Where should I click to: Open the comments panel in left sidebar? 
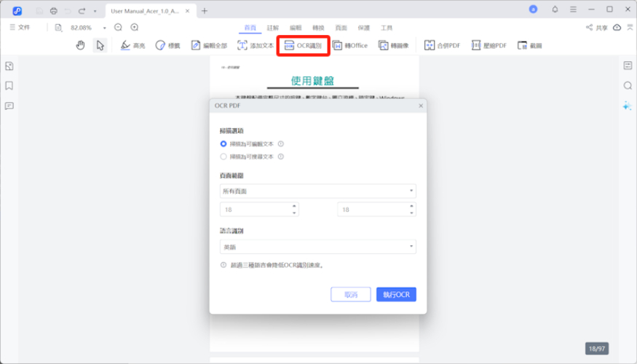pos(9,106)
